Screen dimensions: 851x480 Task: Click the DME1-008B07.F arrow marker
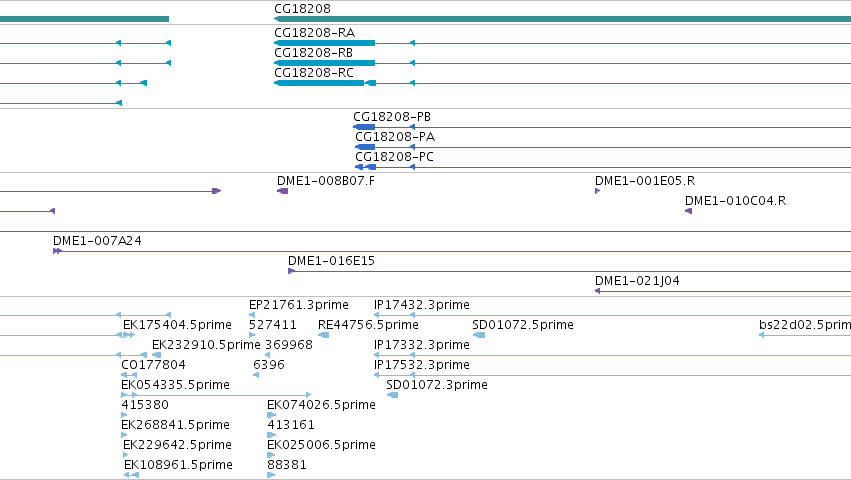coord(282,191)
